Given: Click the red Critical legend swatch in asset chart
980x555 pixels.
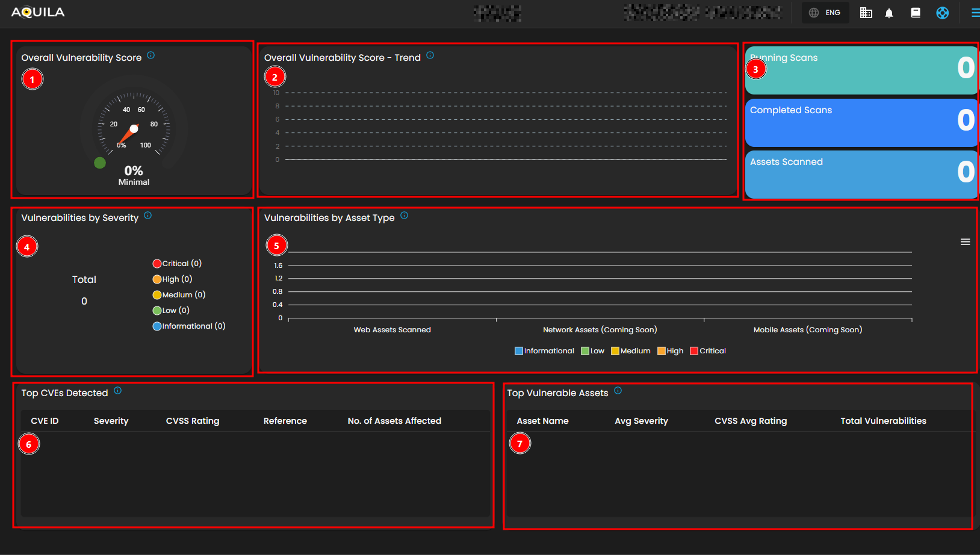Looking at the screenshot, I should pos(694,351).
